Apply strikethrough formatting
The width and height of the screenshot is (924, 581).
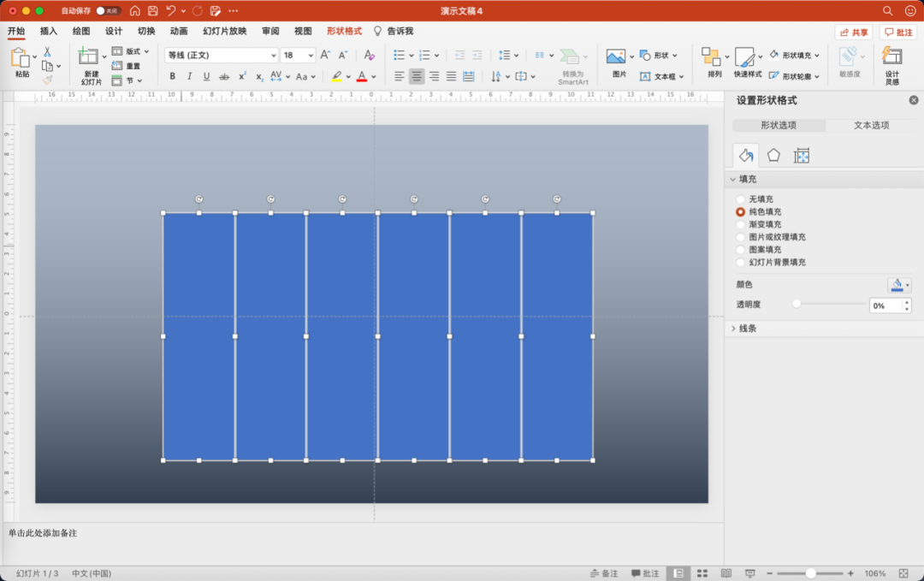(x=224, y=76)
